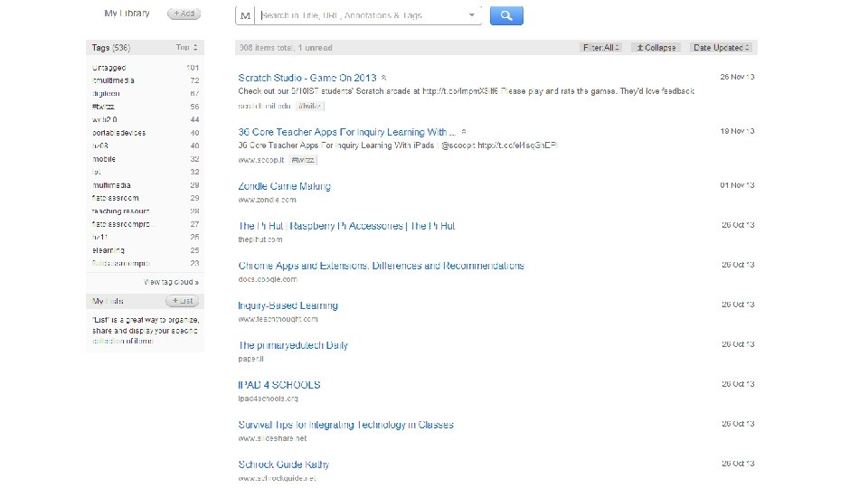Open The Pi Hut Raspberry Pi Accessories link
Image resolution: width=868 pixels, height=488 pixels.
coord(346,226)
